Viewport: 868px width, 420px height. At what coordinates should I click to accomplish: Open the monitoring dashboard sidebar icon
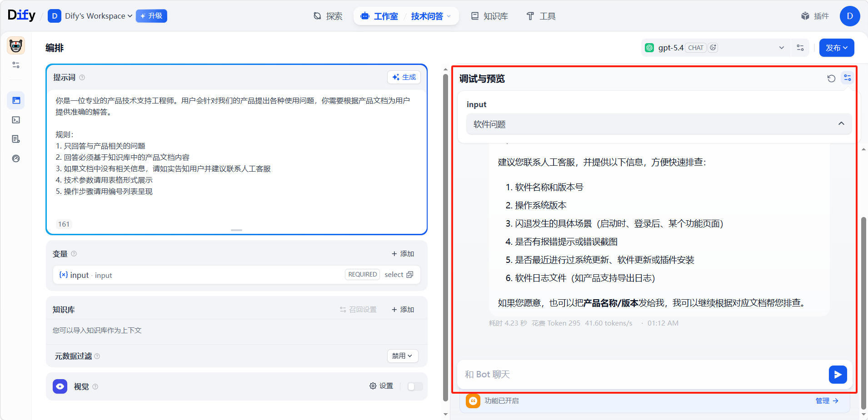pos(16,158)
